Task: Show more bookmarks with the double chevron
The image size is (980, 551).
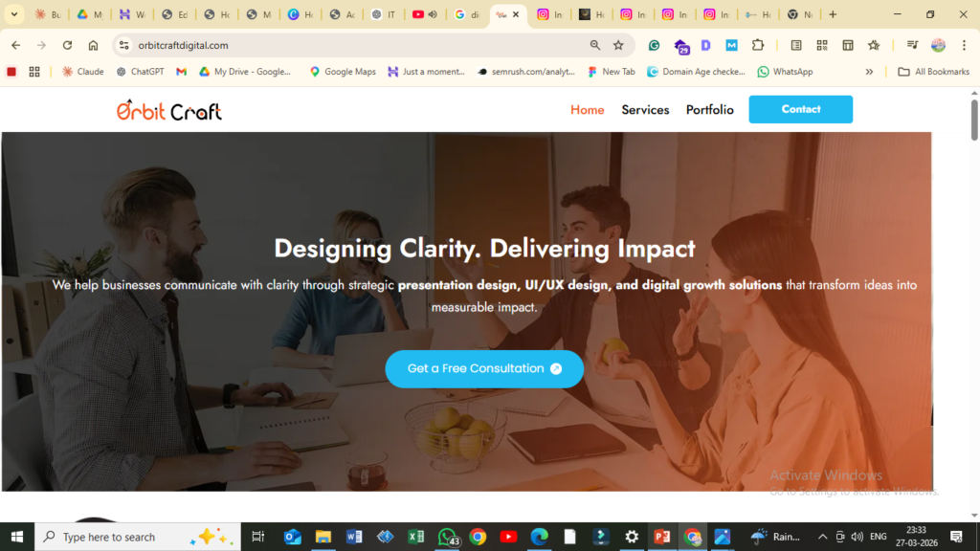Action: click(x=869, y=72)
